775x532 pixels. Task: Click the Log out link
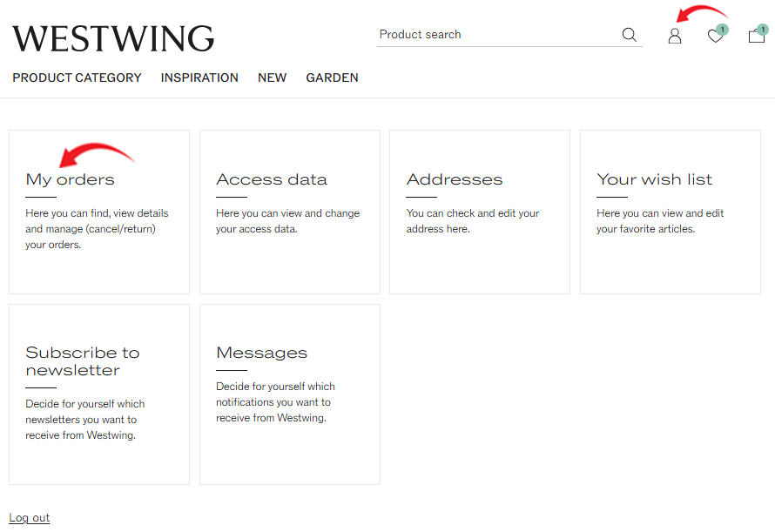(x=30, y=518)
